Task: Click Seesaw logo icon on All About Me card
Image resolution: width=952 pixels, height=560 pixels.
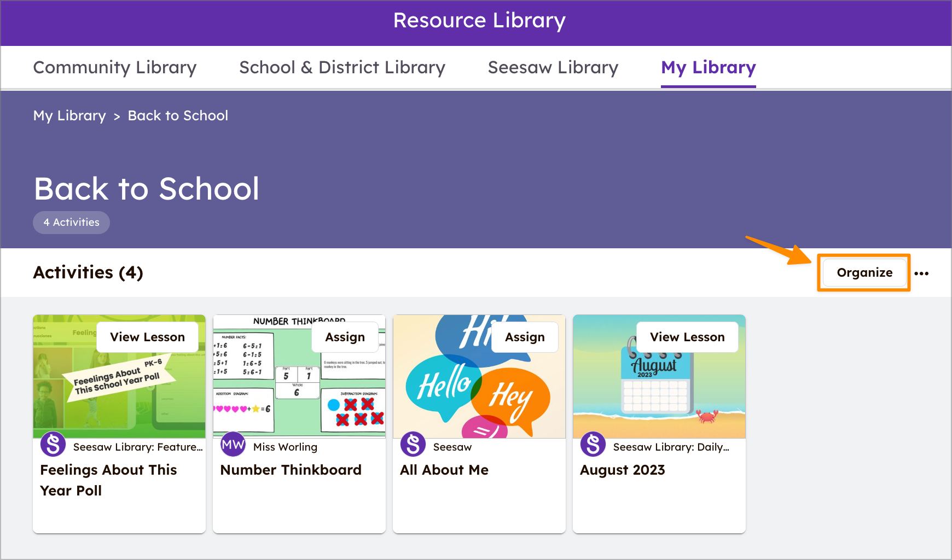Action: pyautogui.click(x=413, y=444)
